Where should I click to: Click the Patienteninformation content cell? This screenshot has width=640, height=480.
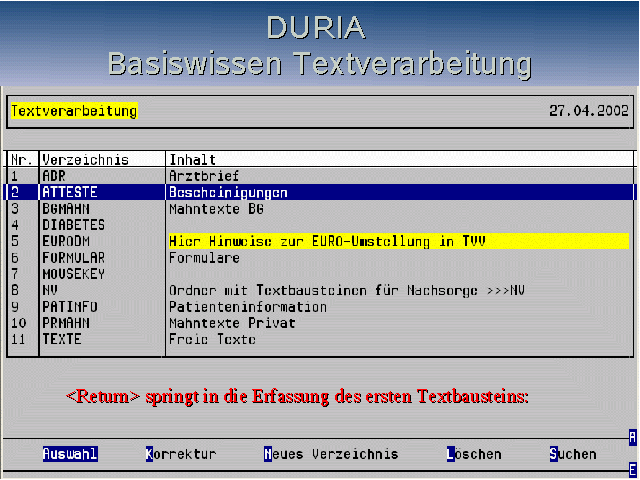coord(248,307)
